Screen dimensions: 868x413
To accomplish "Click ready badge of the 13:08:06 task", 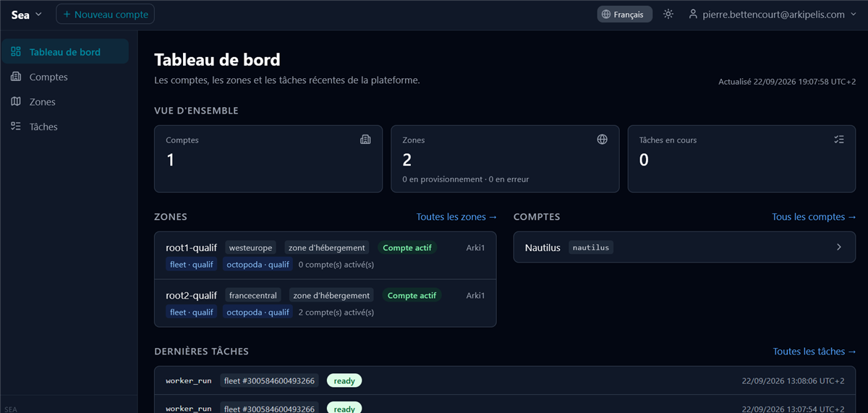I will coord(344,380).
